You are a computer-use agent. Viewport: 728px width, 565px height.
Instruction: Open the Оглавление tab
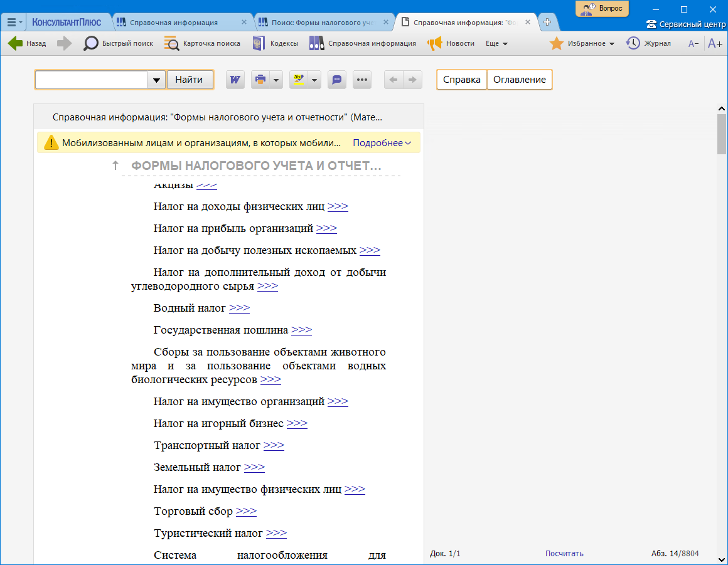click(520, 80)
